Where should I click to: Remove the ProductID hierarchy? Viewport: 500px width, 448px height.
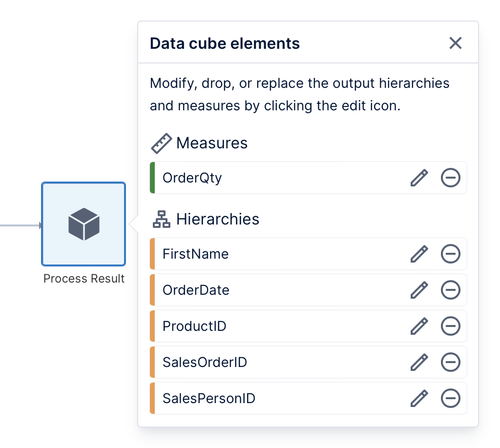point(450,326)
